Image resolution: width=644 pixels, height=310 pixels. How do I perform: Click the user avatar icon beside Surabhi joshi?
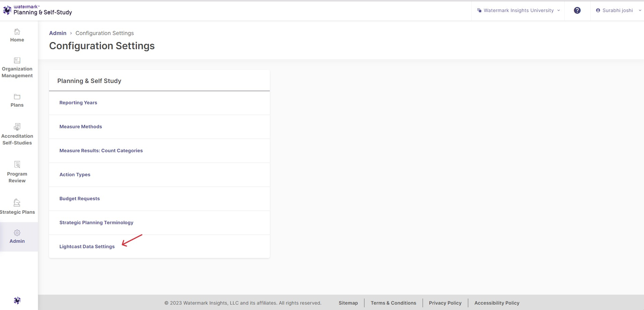coord(598,10)
